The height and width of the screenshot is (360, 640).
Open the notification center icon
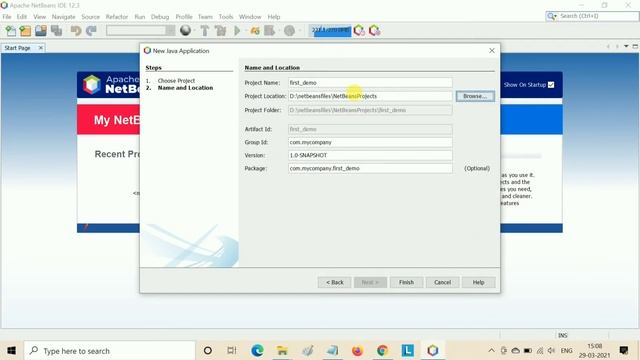point(624,350)
